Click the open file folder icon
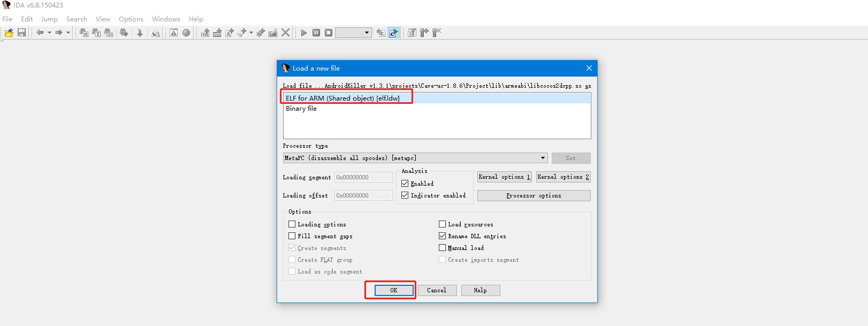The width and height of the screenshot is (868, 326). 9,33
